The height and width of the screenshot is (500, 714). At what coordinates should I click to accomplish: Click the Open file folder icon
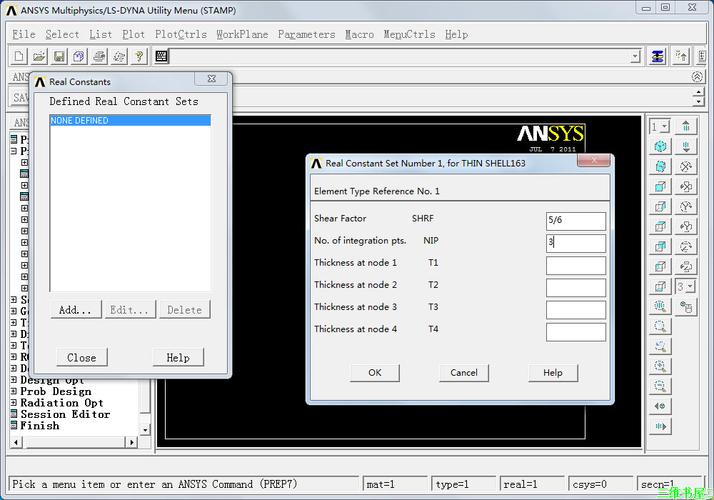[39, 57]
